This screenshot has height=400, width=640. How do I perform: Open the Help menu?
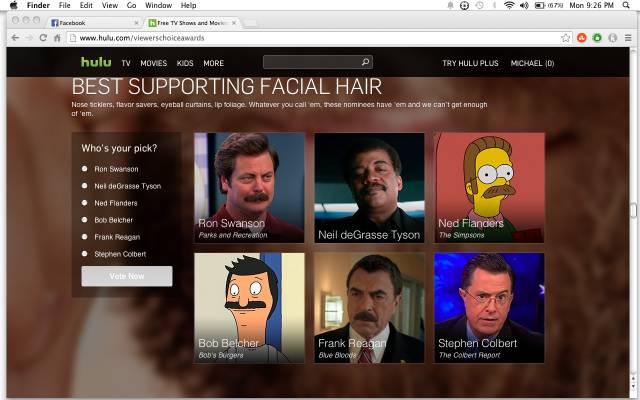click(x=188, y=5)
